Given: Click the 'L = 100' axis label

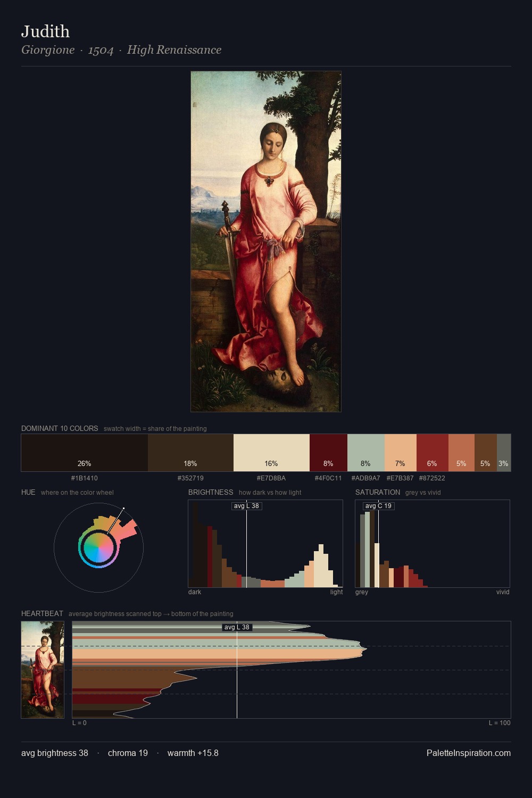Looking at the screenshot, I should coord(500,723).
